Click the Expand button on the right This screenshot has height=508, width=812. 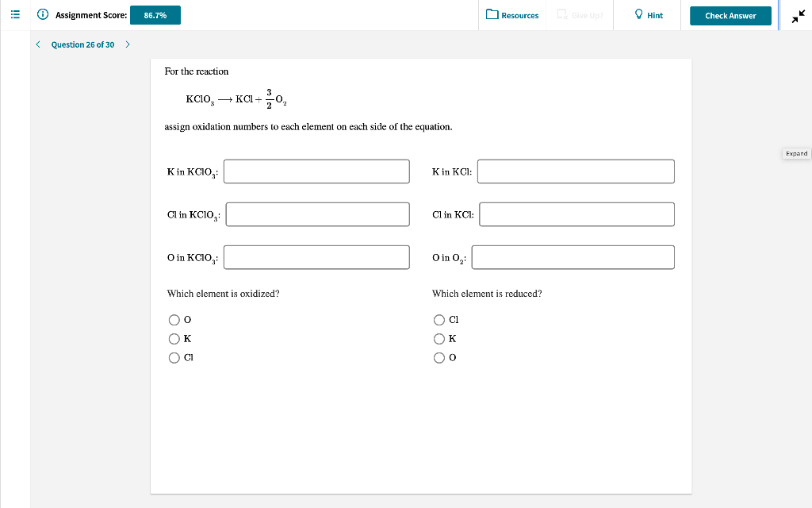795,153
